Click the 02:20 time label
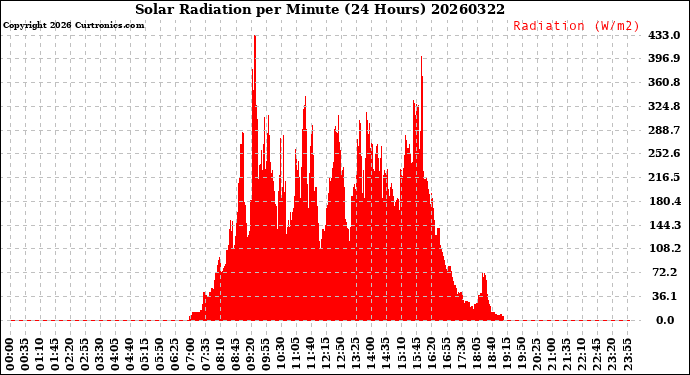Viewport: 690px width, 375px height. coord(70,355)
